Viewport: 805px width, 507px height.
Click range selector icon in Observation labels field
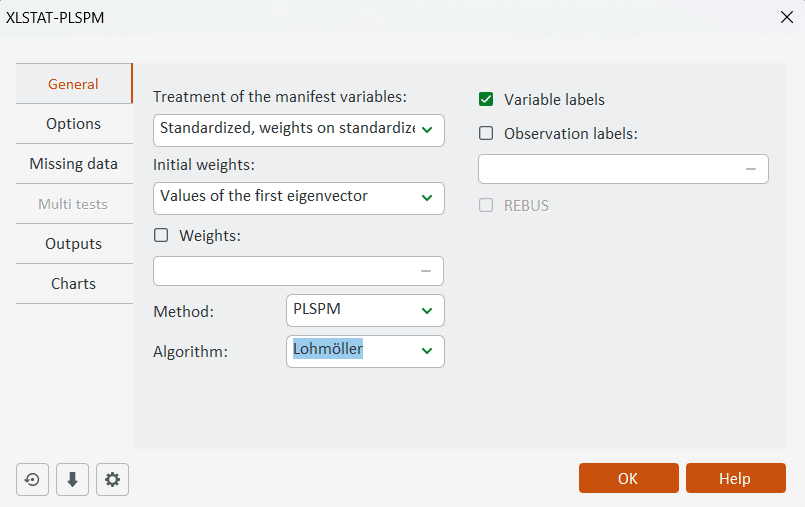pos(751,169)
